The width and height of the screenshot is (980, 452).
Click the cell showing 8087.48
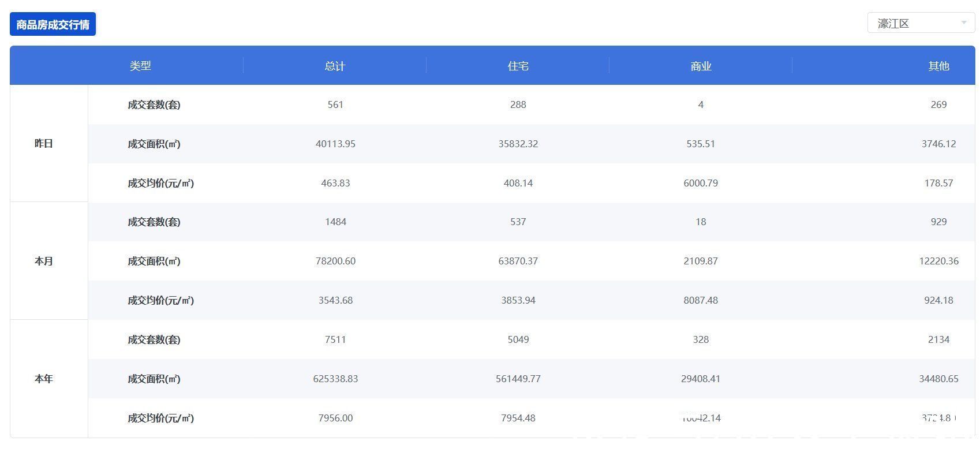[x=701, y=300]
